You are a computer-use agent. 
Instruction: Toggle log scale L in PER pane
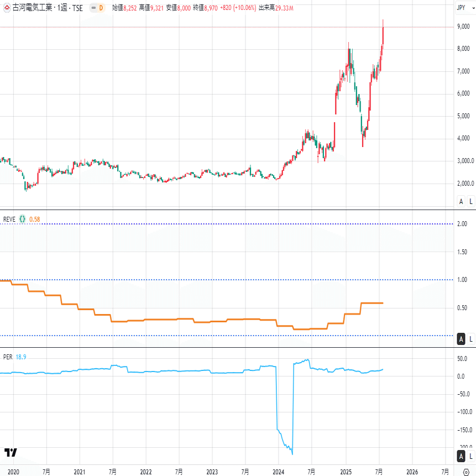point(471,456)
